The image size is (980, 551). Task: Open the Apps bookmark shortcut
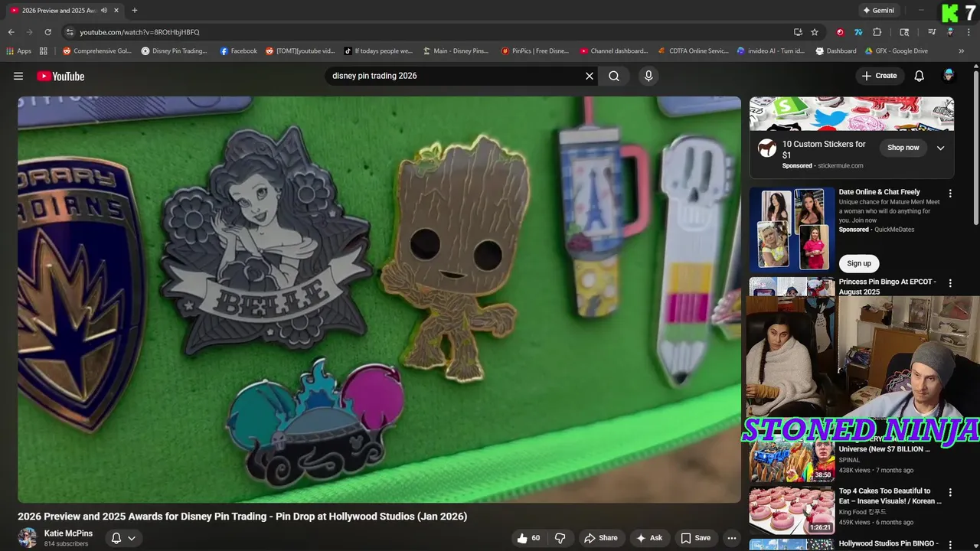(x=18, y=51)
